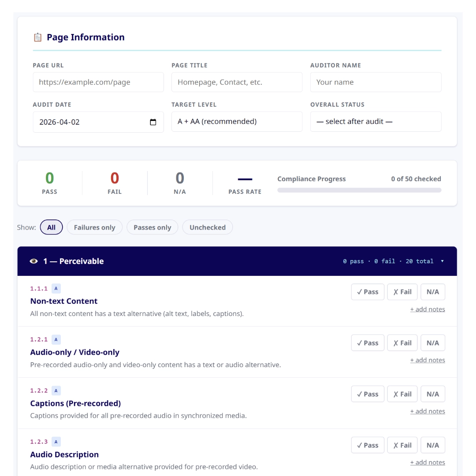Focus the Auditor Name text field
The width and height of the screenshot is (476, 476).
(x=376, y=82)
